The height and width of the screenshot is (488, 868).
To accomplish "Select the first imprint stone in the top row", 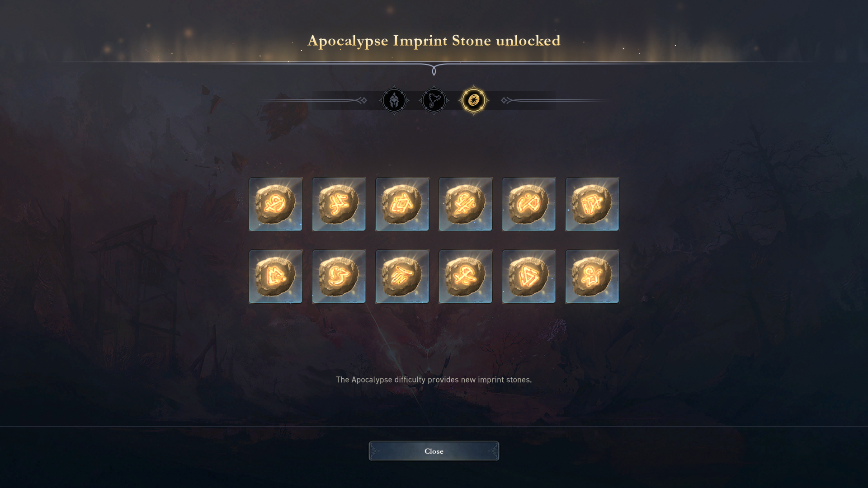I will (x=276, y=204).
